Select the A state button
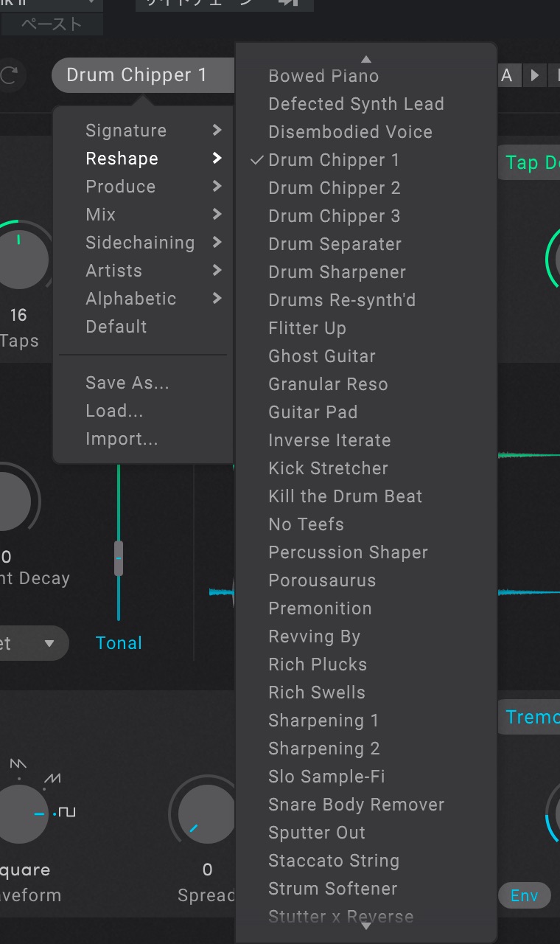Image resolution: width=560 pixels, height=944 pixels. tap(507, 75)
